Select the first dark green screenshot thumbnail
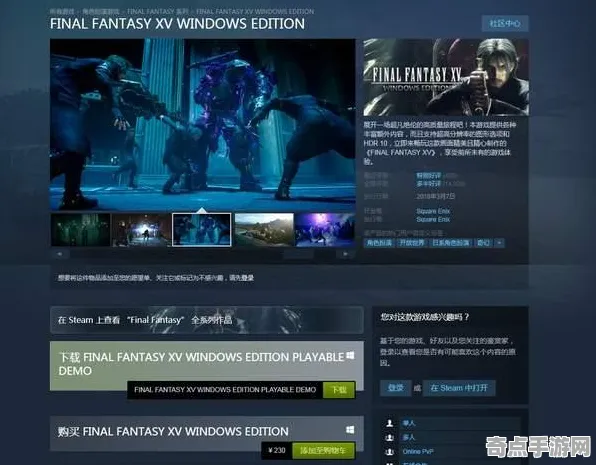 [81, 230]
